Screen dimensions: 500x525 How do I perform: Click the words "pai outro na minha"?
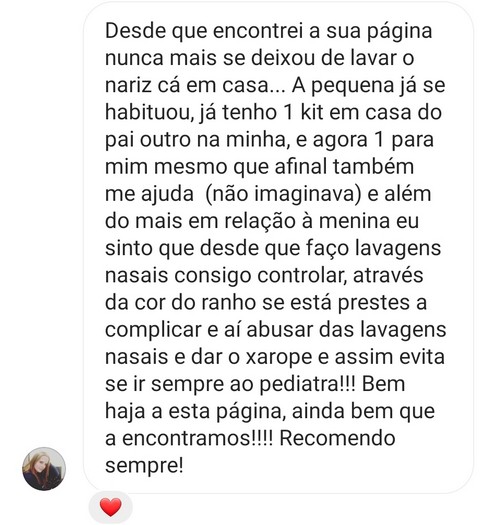195,140
